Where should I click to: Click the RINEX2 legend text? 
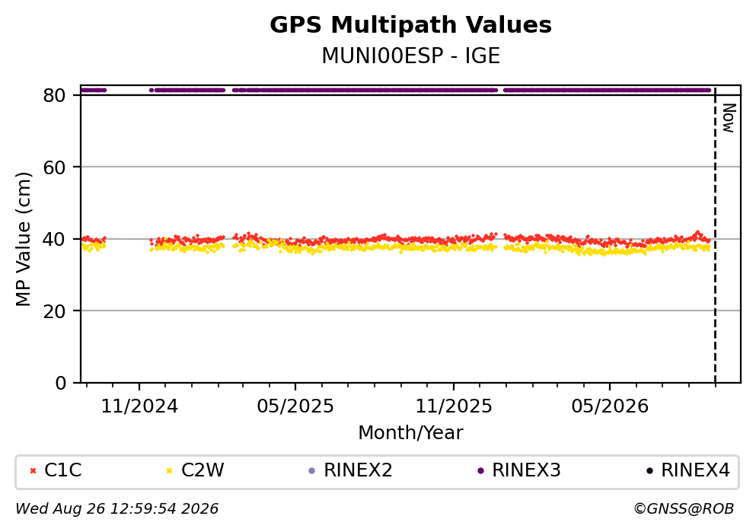click(x=359, y=470)
